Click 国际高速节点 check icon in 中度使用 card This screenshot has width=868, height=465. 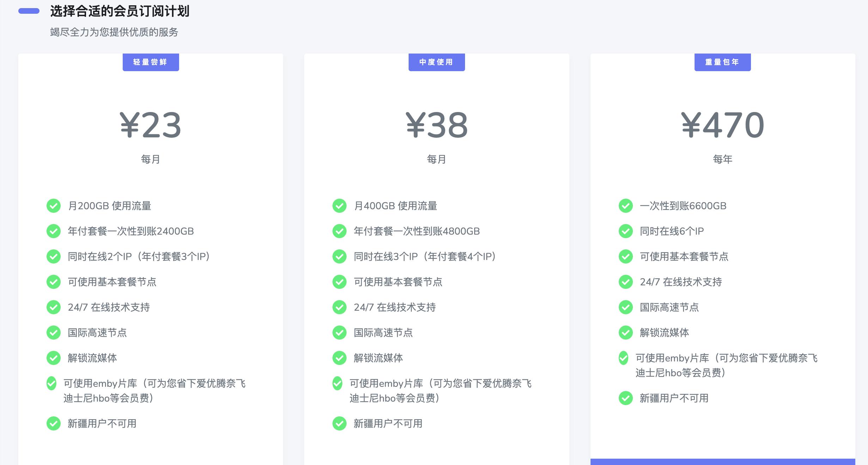pos(340,333)
